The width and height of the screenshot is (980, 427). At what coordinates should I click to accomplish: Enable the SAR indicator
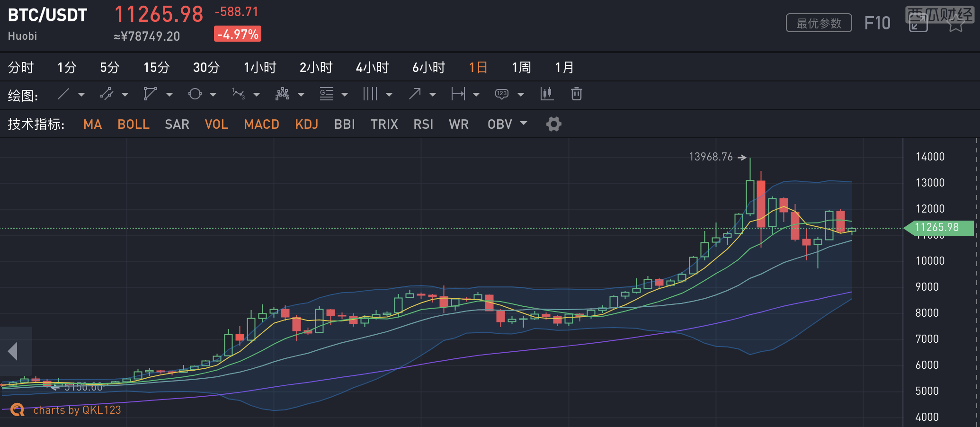(177, 124)
